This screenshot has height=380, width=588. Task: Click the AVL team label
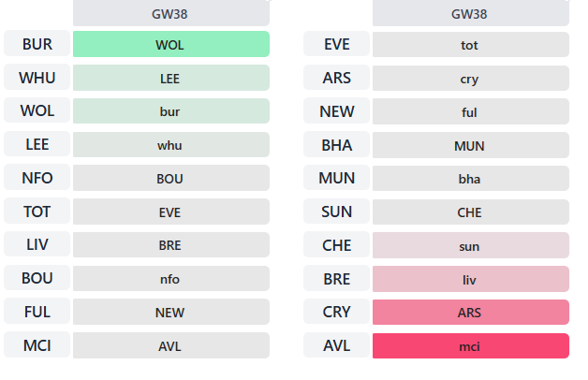(x=336, y=345)
